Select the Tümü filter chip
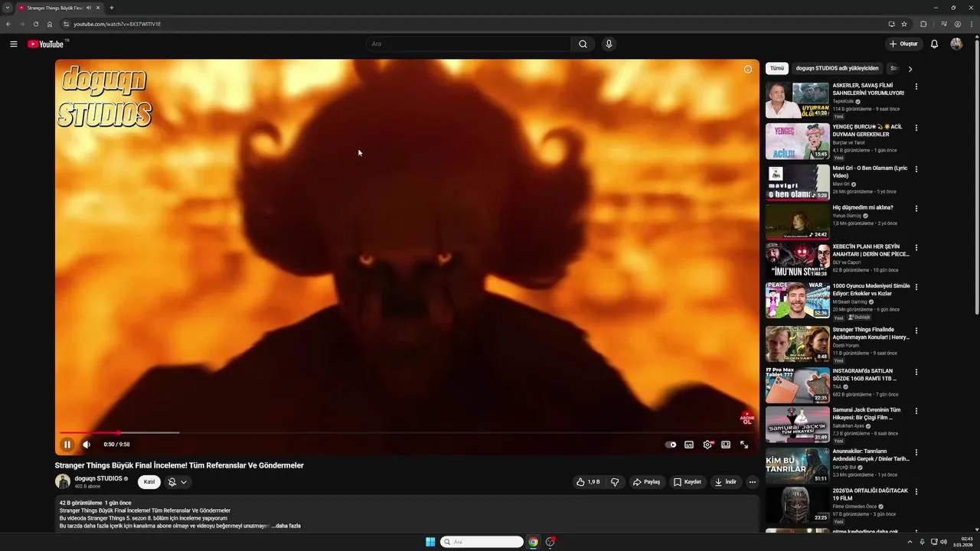 coord(777,68)
